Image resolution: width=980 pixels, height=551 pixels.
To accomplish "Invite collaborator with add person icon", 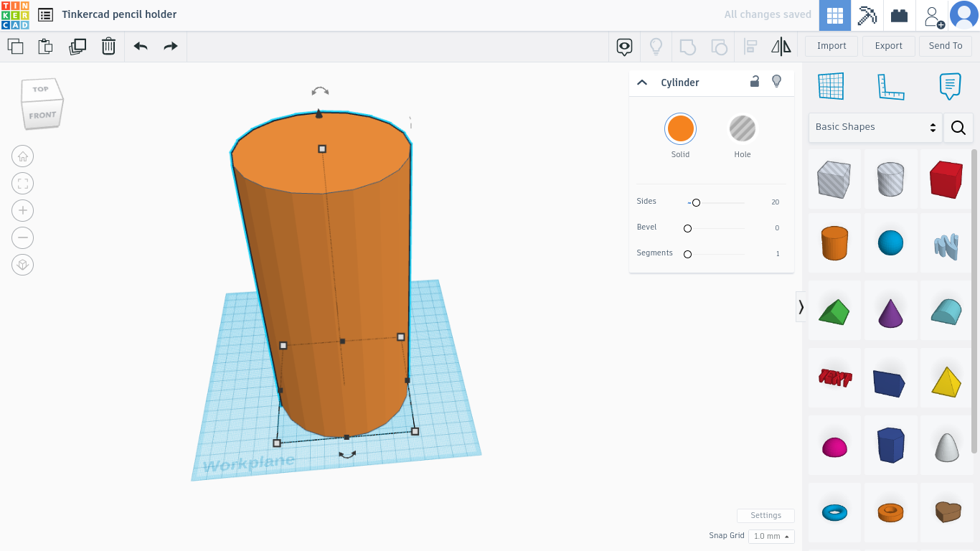I will point(933,17).
